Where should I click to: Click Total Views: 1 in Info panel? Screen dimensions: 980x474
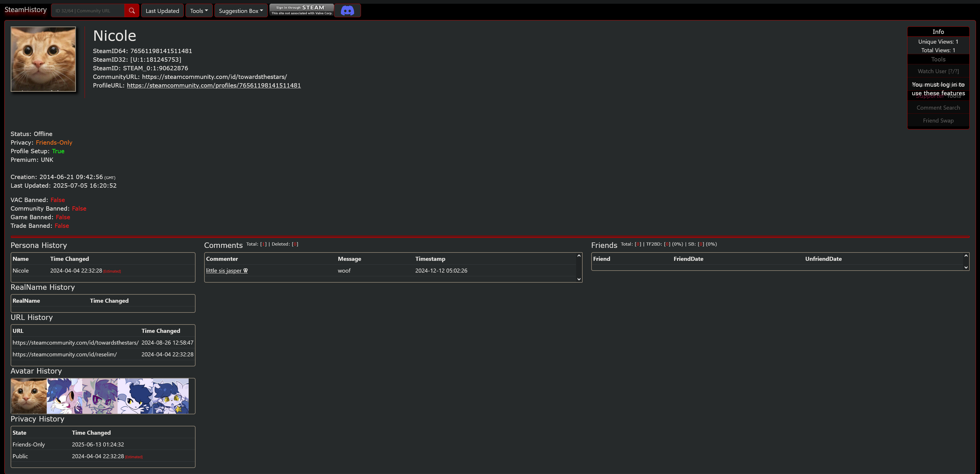pyautogui.click(x=938, y=50)
